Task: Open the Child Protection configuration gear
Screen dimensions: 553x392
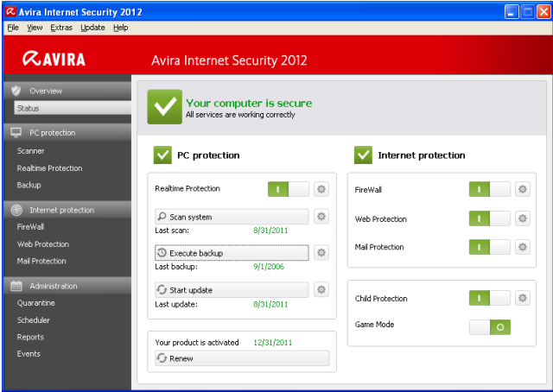Action: coord(522,298)
